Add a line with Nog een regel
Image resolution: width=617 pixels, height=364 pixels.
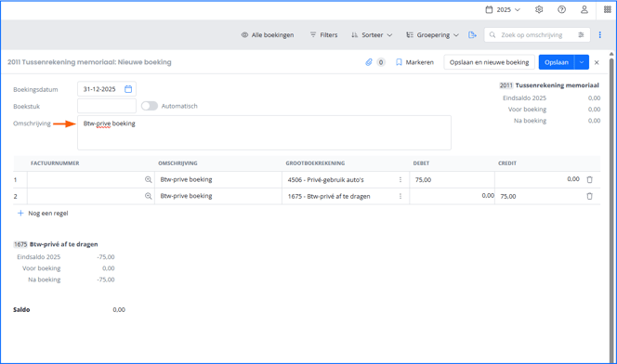(43, 213)
